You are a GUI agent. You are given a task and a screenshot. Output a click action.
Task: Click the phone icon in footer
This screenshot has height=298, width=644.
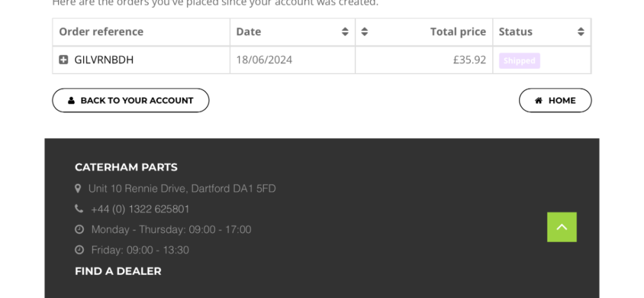[x=79, y=209]
